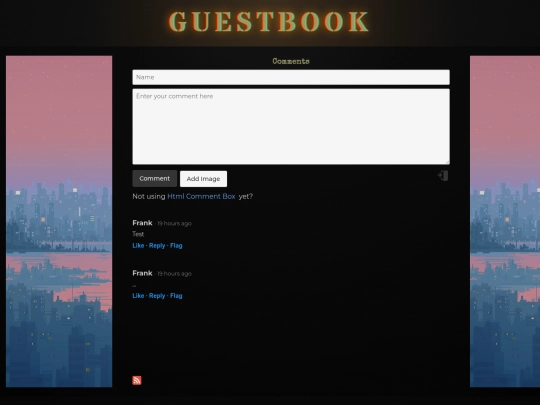Open the red RSS feed icon
The image size is (540, 405).
137,380
